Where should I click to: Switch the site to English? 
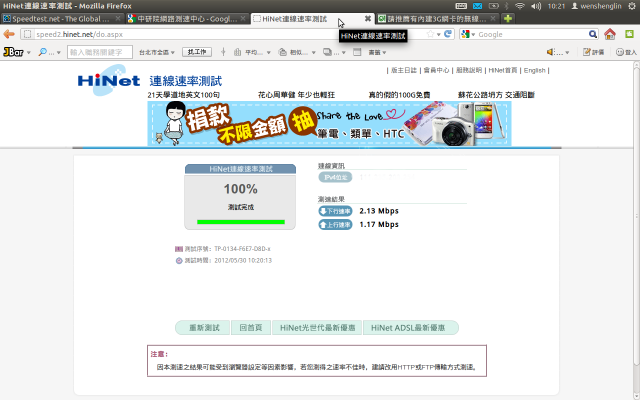[534, 70]
